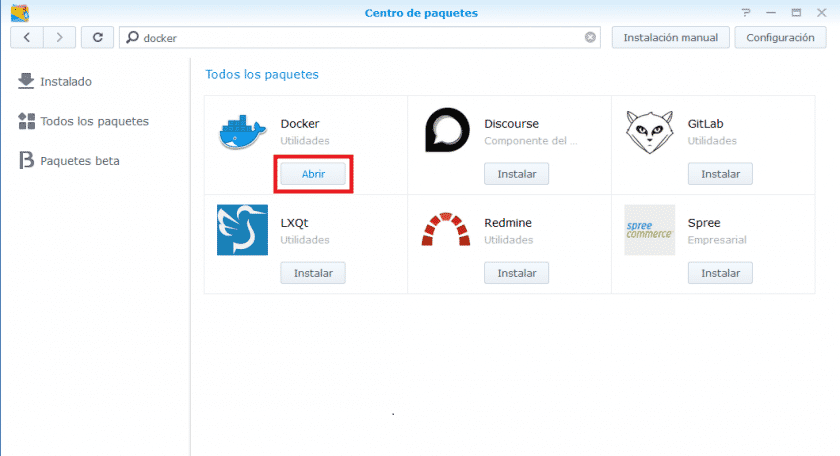Minimize the Centro de paquetes window
This screenshot has height=456, width=840.
click(771, 13)
